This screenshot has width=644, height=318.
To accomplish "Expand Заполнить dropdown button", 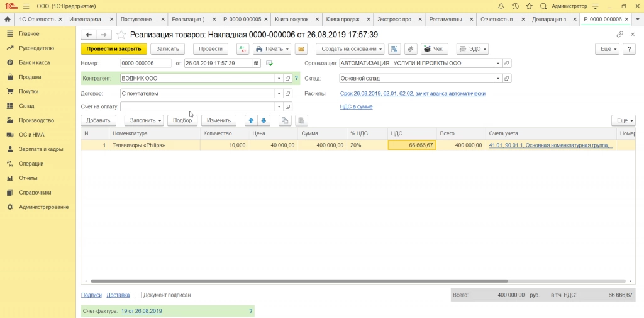I will point(144,120).
